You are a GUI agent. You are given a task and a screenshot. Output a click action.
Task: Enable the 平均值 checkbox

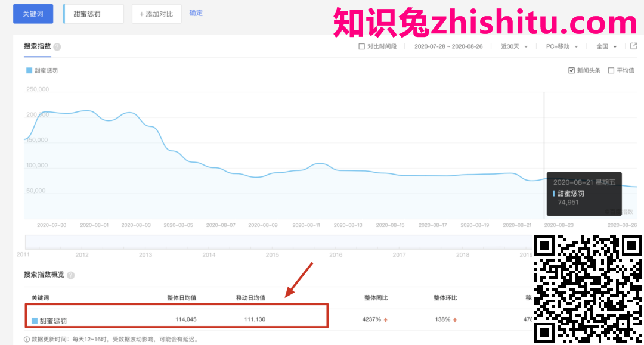[x=611, y=70]
